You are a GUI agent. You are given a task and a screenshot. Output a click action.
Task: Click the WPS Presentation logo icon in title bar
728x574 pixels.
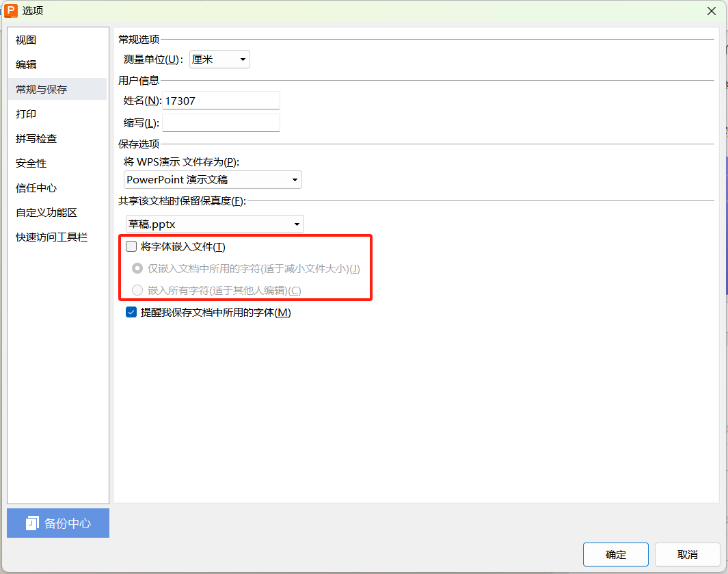(11, 10)
